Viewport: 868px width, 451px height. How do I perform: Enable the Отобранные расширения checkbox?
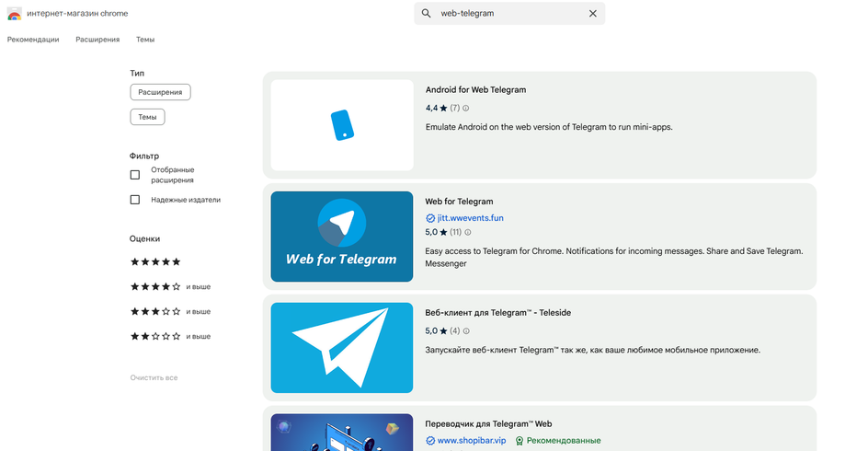click(135, 175)
